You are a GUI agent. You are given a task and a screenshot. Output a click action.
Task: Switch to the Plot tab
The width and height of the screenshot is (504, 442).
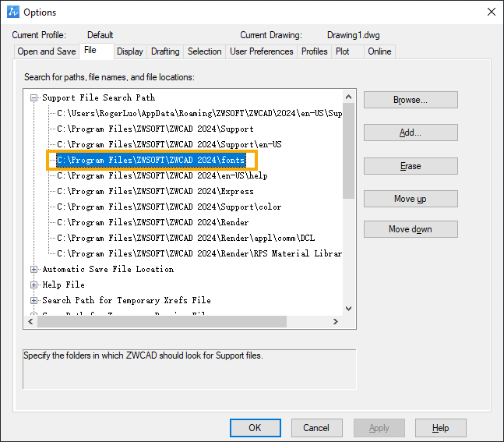[x=347, y=51]
